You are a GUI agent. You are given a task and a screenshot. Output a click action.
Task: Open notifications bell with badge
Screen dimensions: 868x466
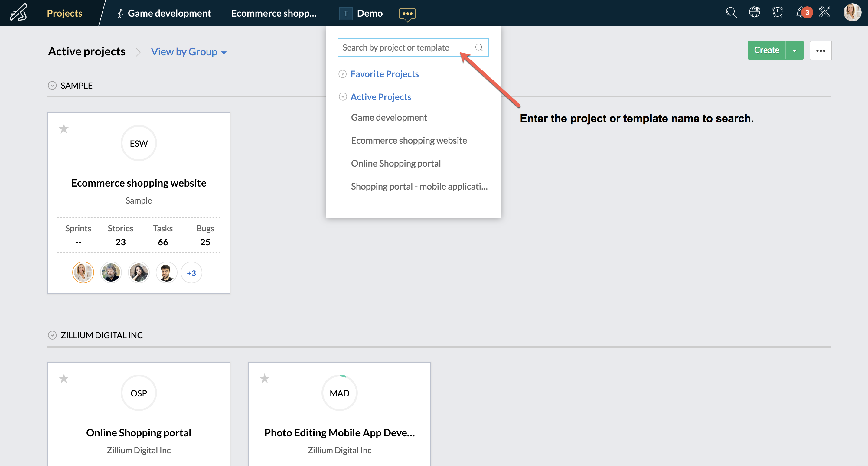click(802, 13)
